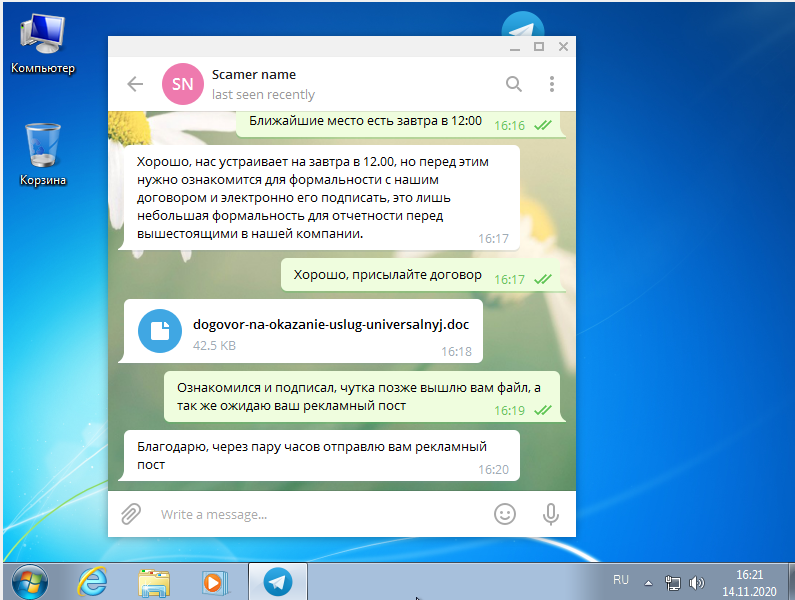Open the Windows Start menu orb

(30, 582)
